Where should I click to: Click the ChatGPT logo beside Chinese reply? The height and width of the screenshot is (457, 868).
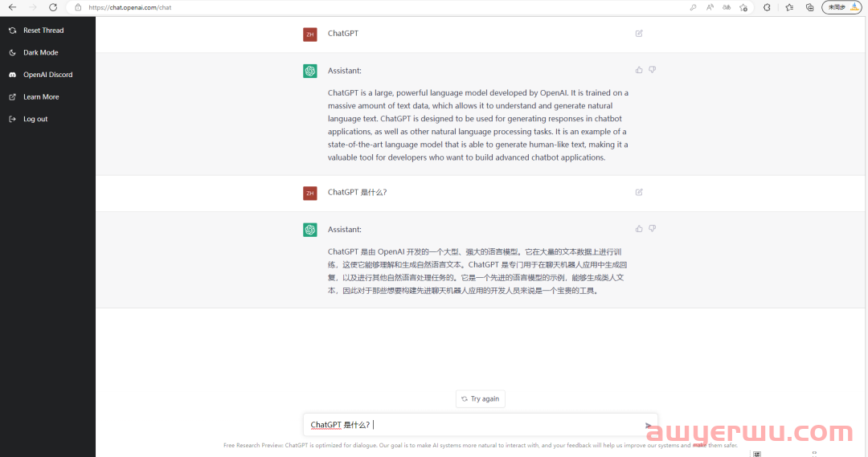coord(310,230)
